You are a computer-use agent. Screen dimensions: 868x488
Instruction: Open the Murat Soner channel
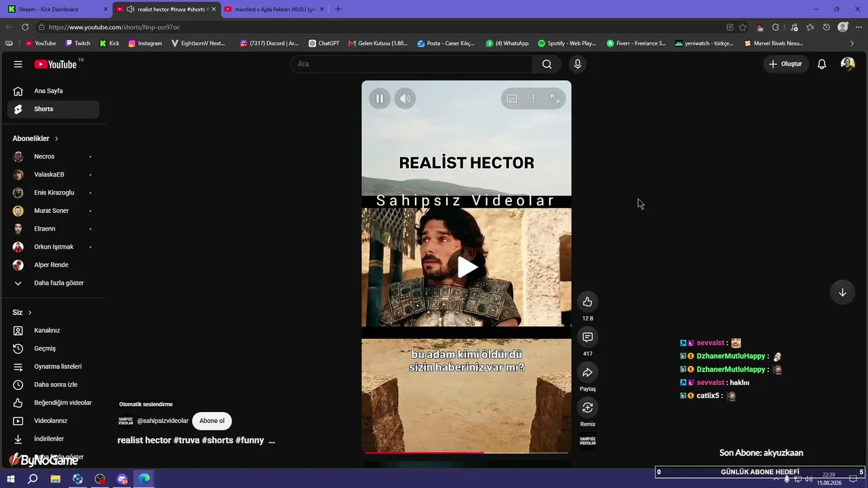[54, 211]
